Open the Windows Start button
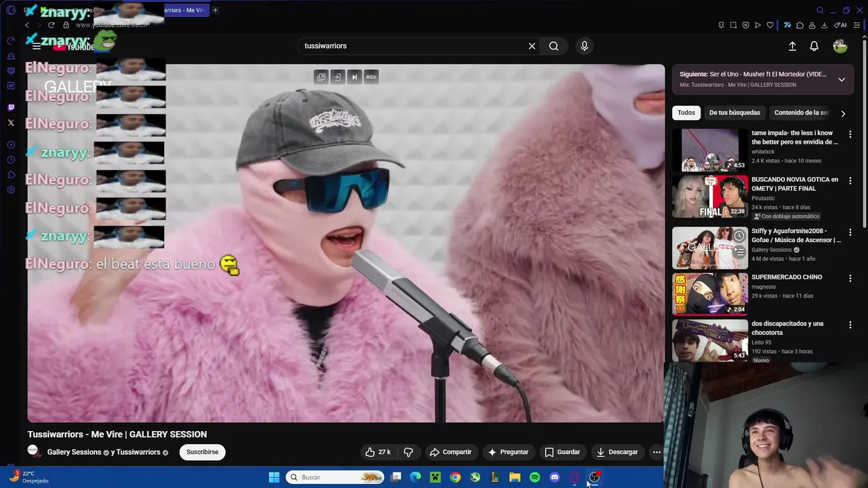The width and height of the screenshot is (868, 488). coord(274,477)
